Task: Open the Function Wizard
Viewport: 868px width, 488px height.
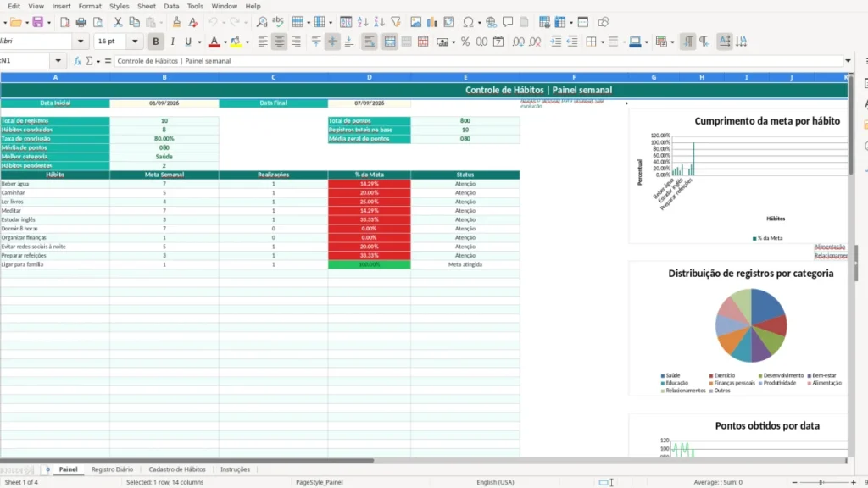Action: coord(77,61)
